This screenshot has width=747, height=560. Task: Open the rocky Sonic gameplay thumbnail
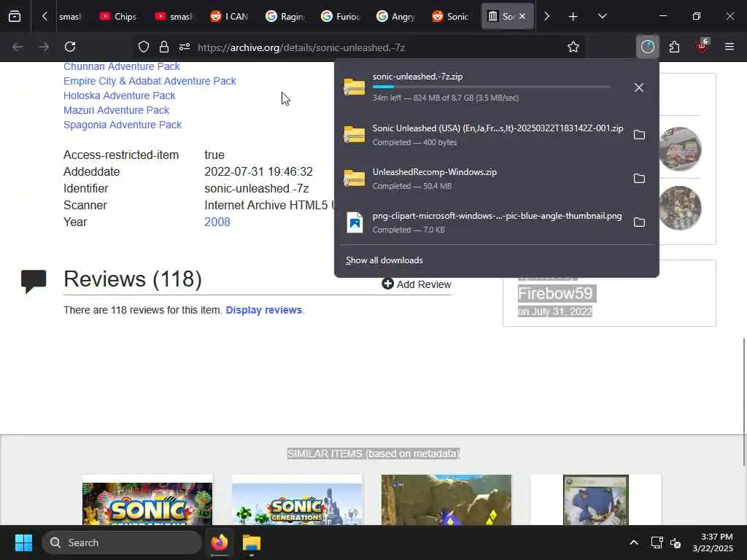click(x=446, y=500)
